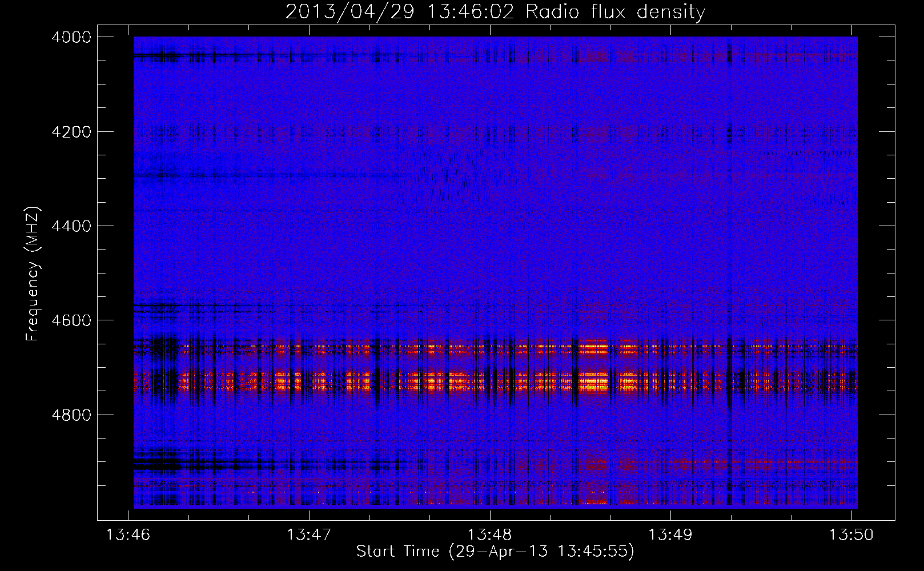This screenshot has width=924, height=571.
Task: Click the "Frequency (MHZ)" axis label
Action: [33, 274]
